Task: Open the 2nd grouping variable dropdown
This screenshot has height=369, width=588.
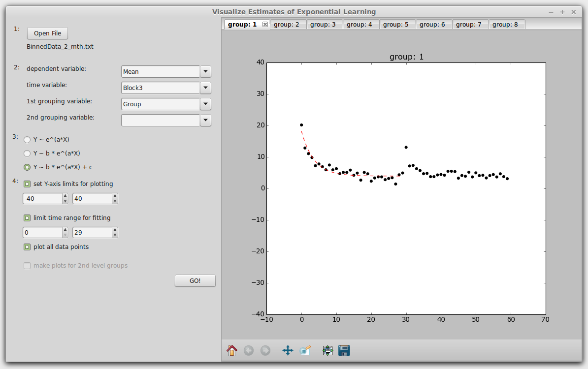Action: click(x=205, y=121)
